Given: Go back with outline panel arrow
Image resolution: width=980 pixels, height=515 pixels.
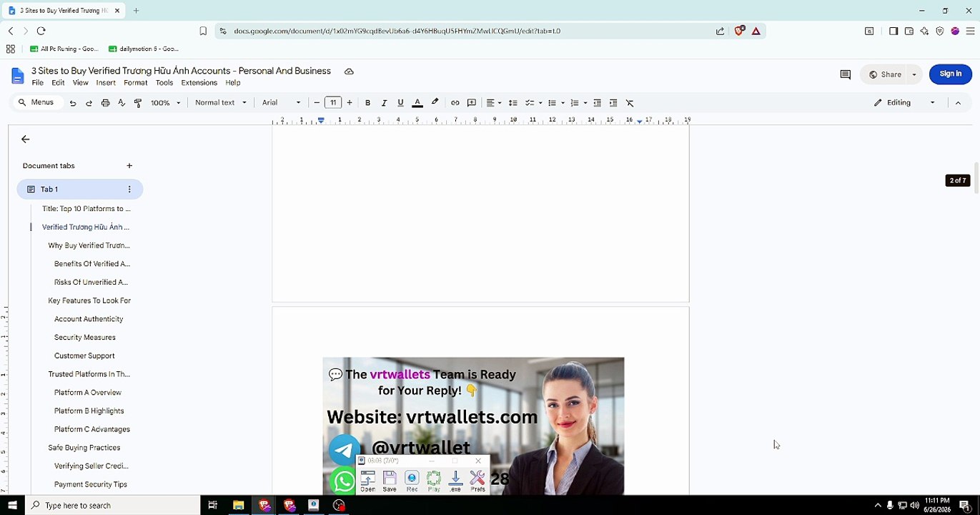Looking at the screenshot, I should coord(26,139).
